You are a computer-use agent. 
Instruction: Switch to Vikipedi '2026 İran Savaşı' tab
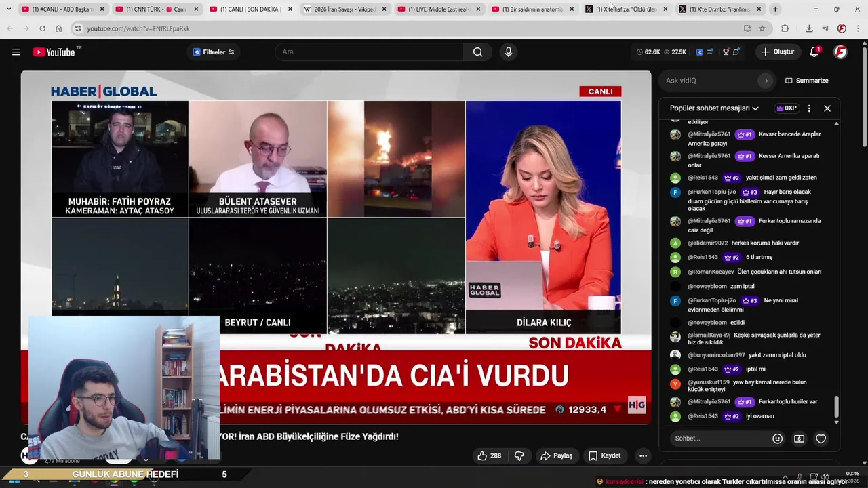[x=344, y=9]
